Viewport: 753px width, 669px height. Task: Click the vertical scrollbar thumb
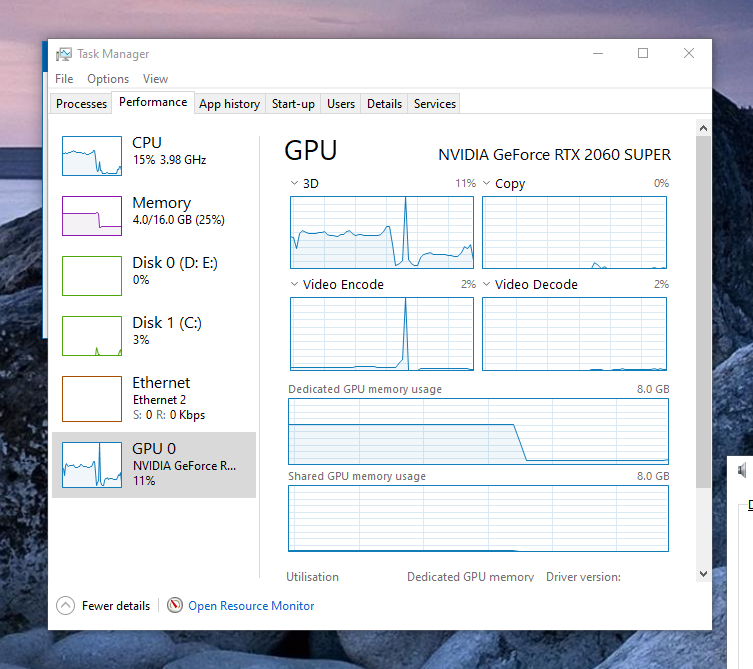click(704, 312)
